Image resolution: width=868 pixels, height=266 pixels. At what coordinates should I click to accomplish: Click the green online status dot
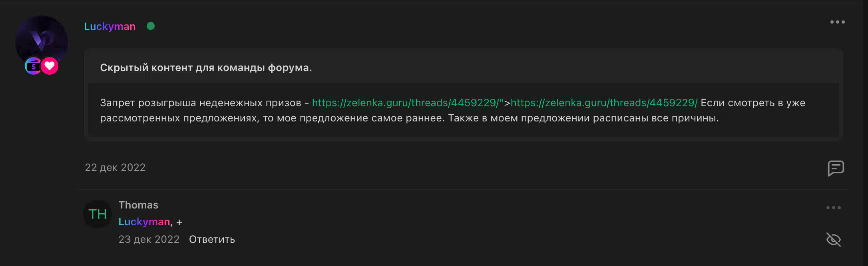pyautogui.click(x=151, y=26)
